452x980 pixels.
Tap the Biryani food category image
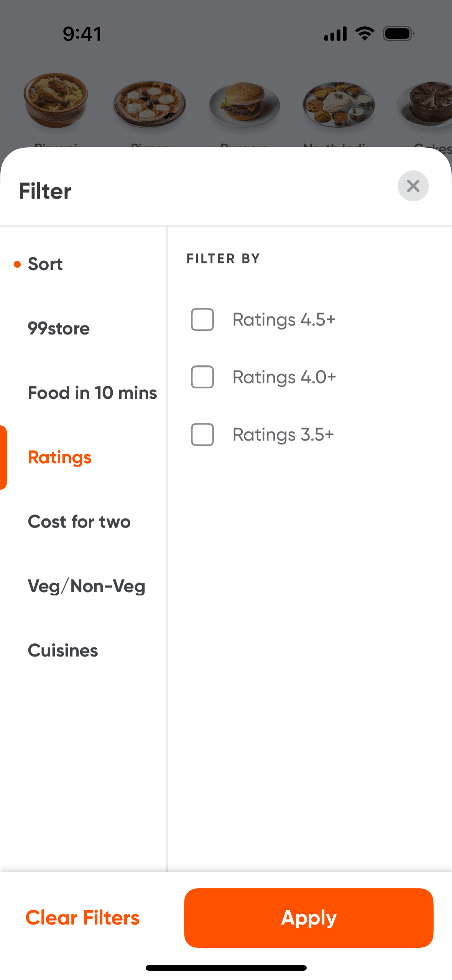coord(56,101)
